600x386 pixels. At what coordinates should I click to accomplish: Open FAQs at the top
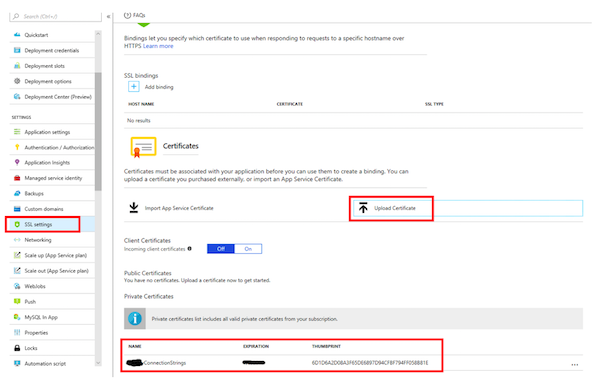(134, 15)
